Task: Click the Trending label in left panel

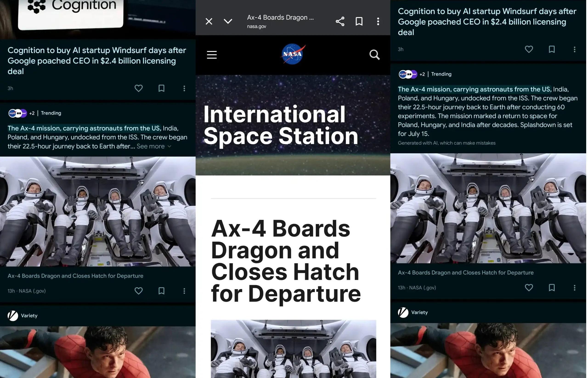Action: (x=51, y=113)
